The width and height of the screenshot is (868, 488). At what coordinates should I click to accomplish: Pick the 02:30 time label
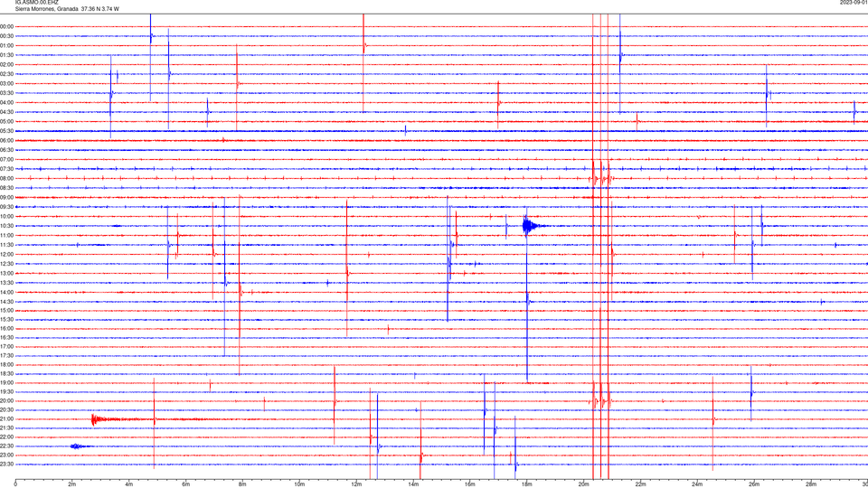(x=7, y=74)
